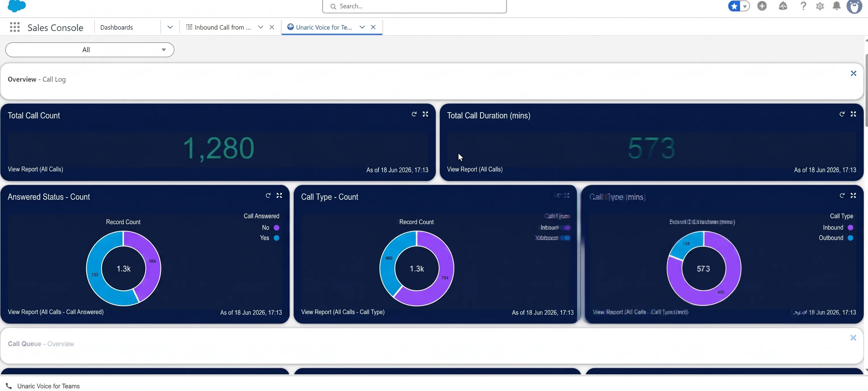
Task: Click Inbound purple swatch in Call Type (mins)
Action: click(x=850, y=228)
